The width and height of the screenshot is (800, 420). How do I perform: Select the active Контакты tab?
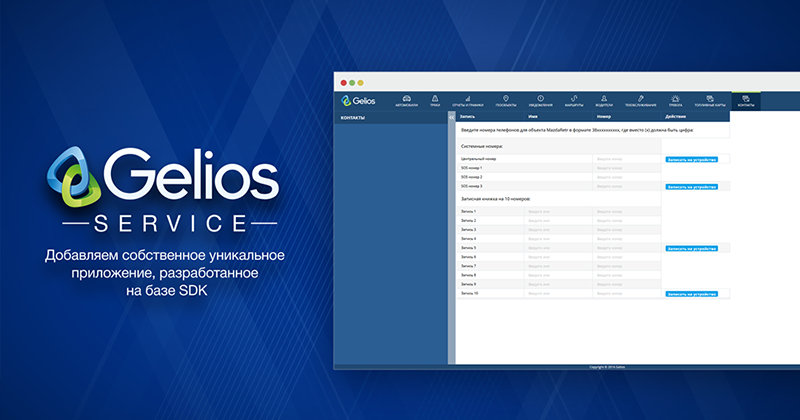click(x=746, y=101)
